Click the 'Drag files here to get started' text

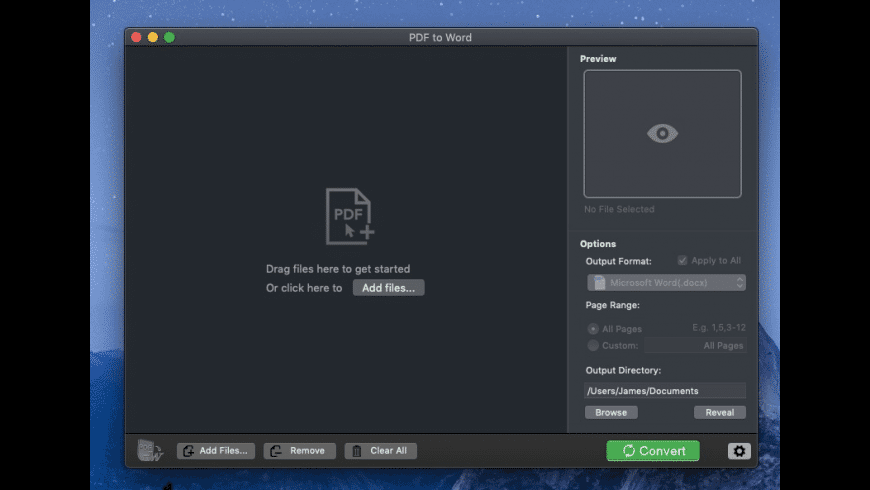[x=338, y=269]
